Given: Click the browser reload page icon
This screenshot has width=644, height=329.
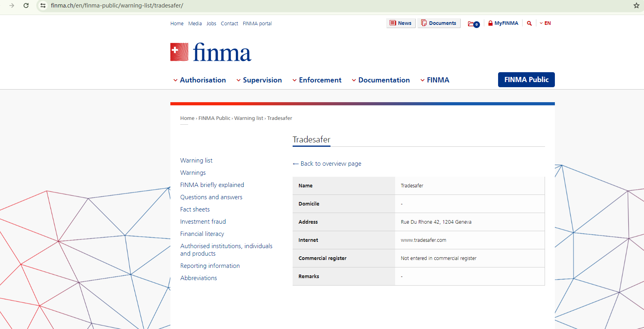Looking at the screenshot, I should pos(26,6).
